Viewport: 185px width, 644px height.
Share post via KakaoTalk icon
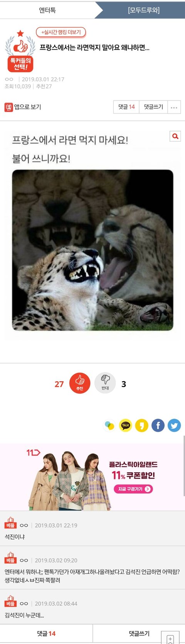pos(125,425)
